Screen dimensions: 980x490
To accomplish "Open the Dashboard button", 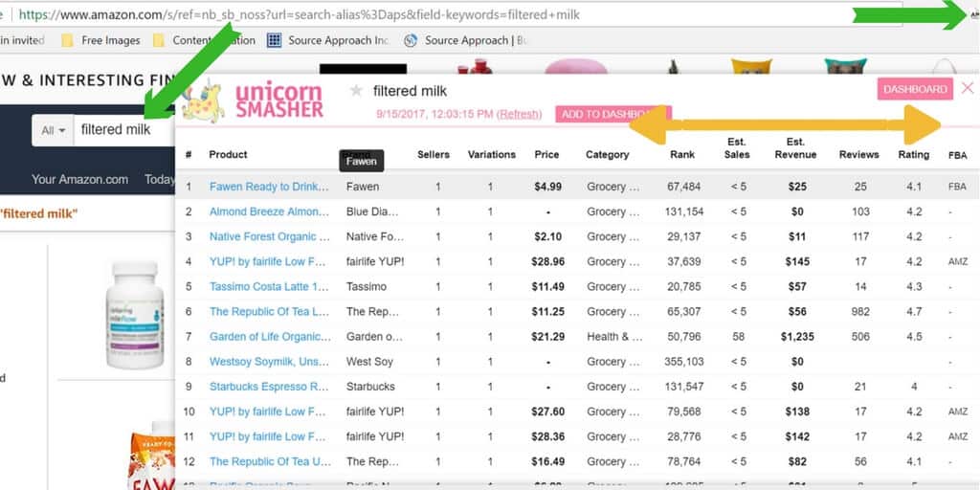I will coord(915,89).
